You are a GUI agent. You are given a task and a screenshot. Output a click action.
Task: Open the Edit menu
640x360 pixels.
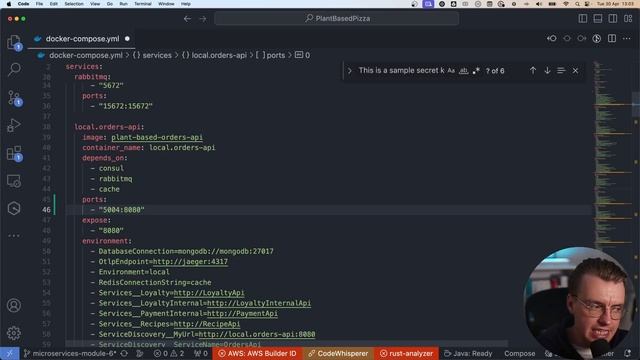(53, 4)
